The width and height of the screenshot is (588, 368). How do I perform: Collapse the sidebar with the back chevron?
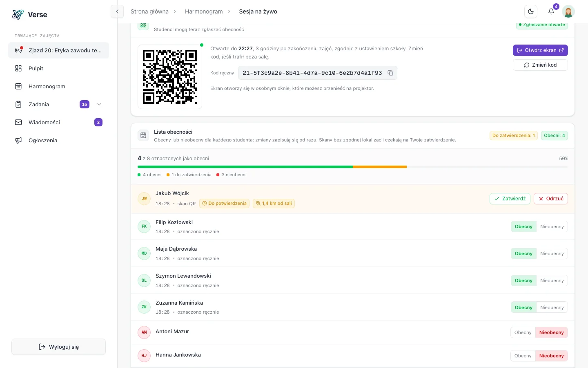(117, 11)
